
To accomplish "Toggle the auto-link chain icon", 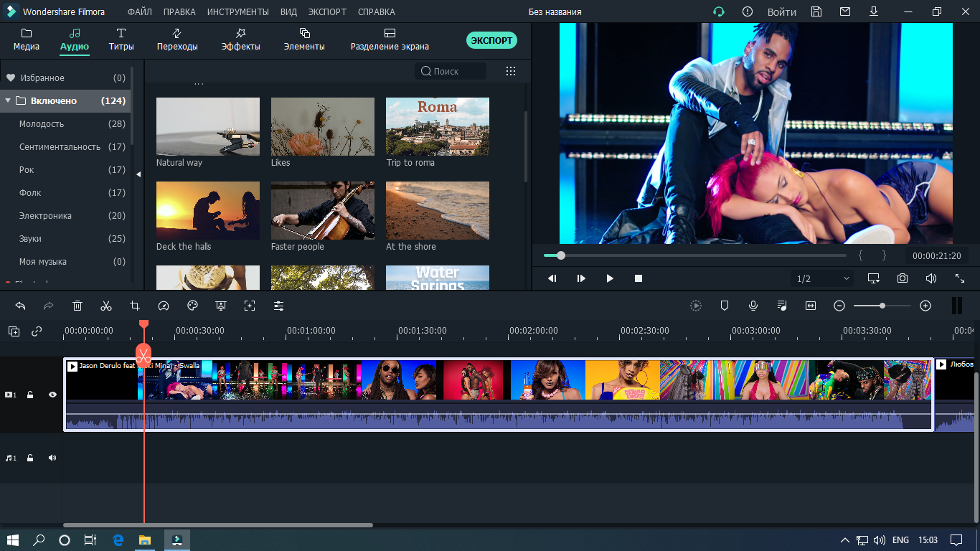I will (37, 331).
